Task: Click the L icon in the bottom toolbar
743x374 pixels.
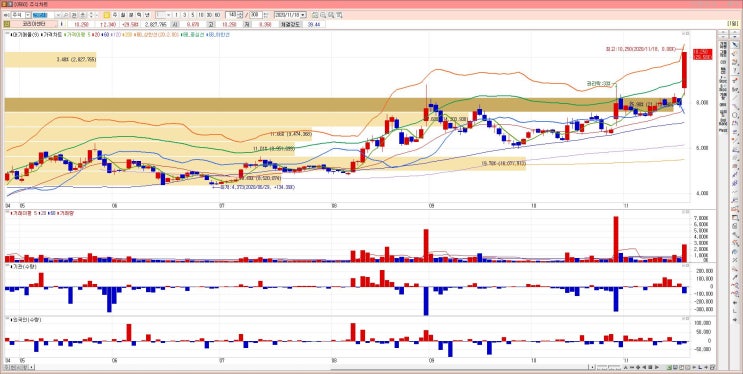Action: [x=700, y=367]
